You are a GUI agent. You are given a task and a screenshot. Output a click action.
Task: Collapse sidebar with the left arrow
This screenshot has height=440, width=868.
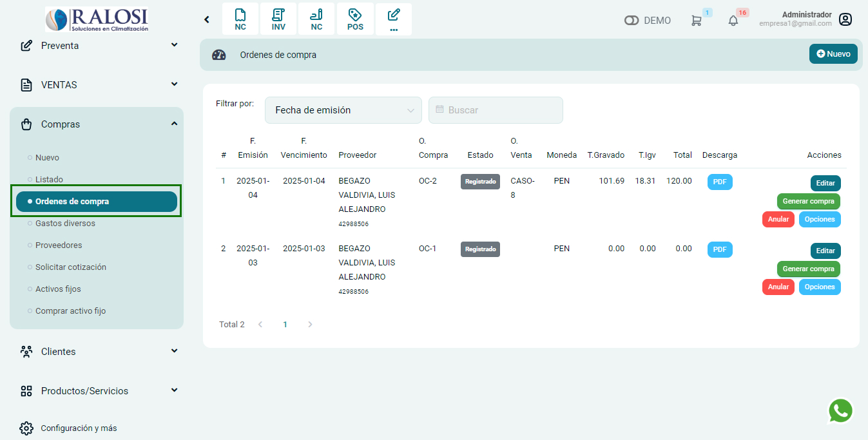pos(207,19)
